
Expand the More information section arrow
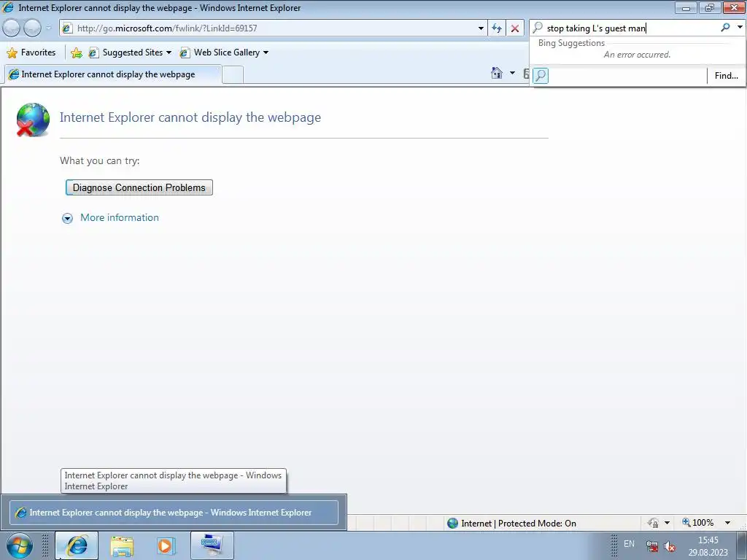coord(68,218)
